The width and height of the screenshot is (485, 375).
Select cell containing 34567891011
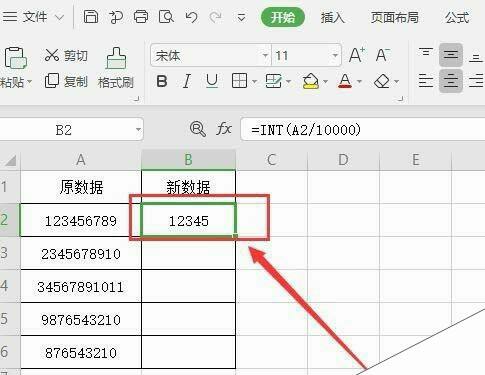81,287
